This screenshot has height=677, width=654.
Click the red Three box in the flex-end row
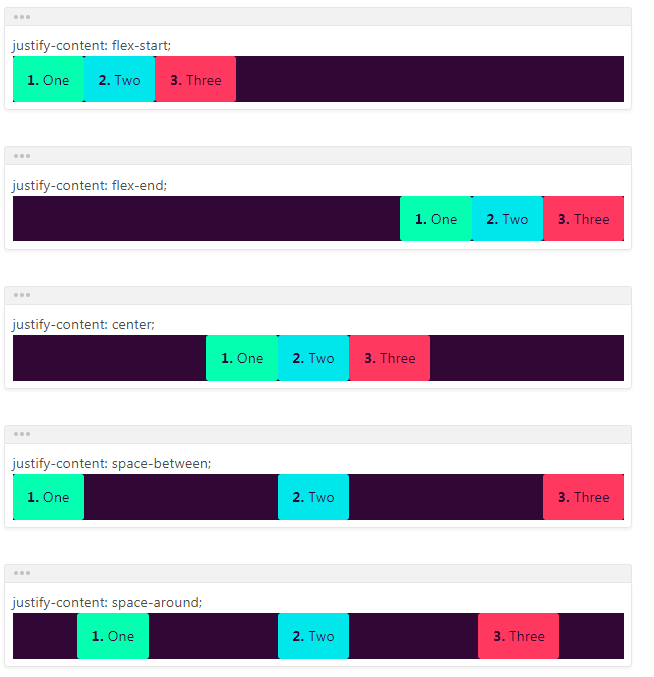click(x=584, y=219)
